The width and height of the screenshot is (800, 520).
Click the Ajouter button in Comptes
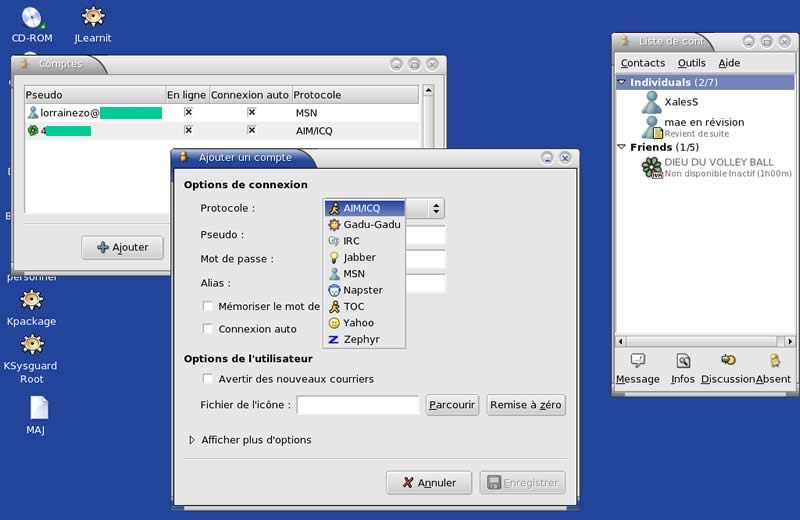(x=122, y=247)
